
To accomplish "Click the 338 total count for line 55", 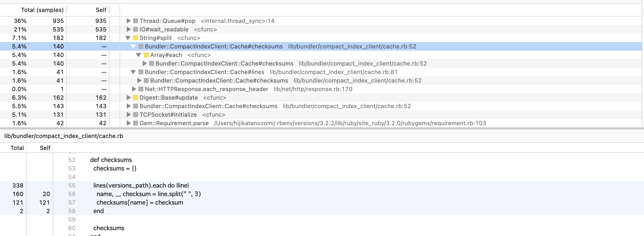I will coord(18,185).
